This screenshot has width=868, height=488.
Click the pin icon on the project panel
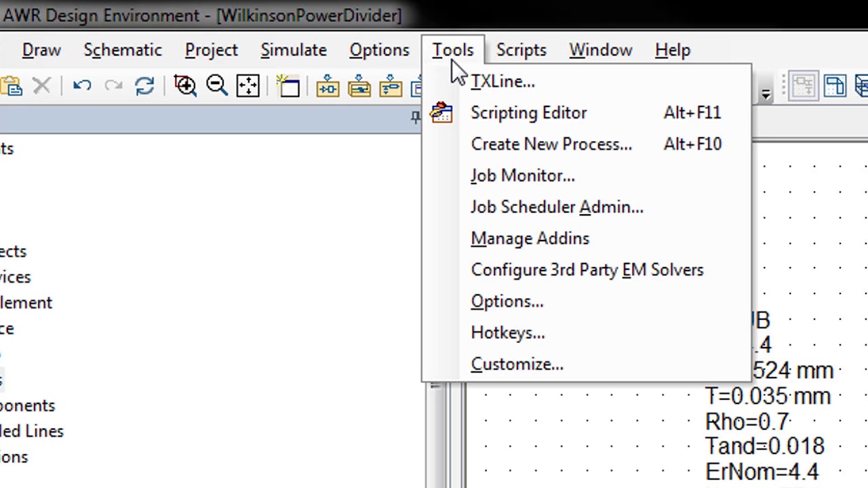(415, 118)
